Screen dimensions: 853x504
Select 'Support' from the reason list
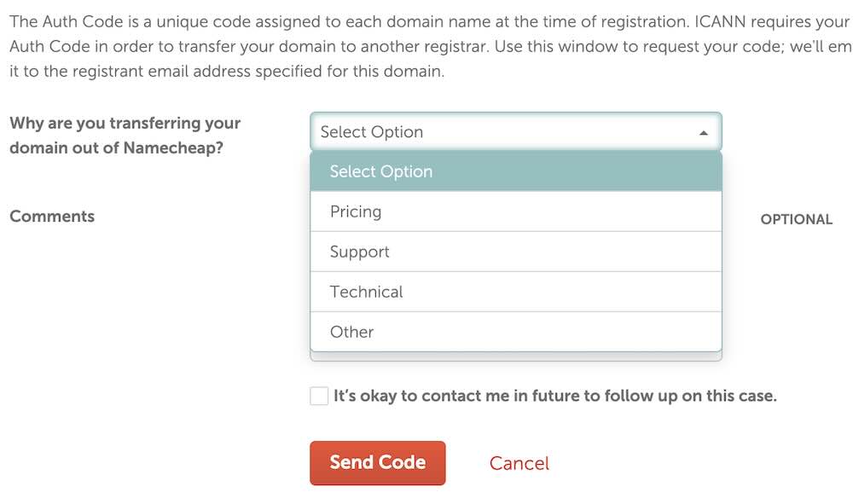click(515, 252)
